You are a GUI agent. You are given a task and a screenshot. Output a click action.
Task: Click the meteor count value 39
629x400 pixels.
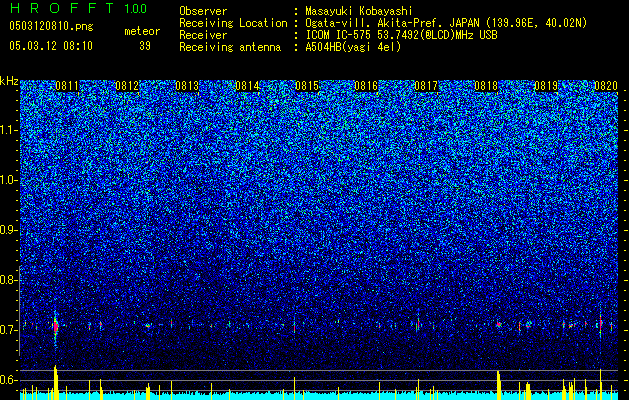click(145, 46)
